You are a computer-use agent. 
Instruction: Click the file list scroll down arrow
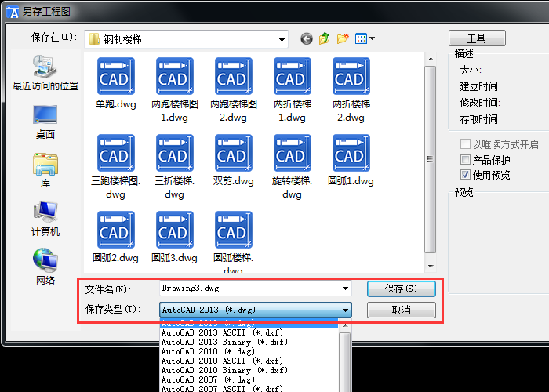click(x=431, y=267)
